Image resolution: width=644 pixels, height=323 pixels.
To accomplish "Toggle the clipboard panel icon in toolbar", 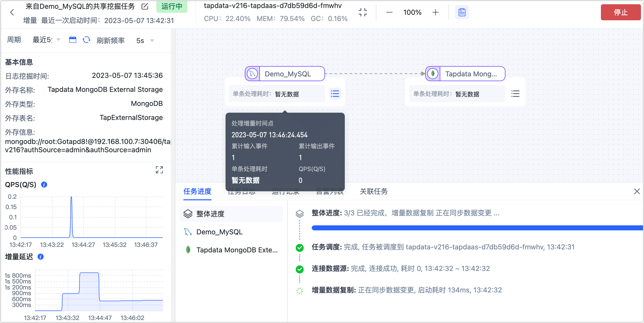I will [x=462, y=12].
